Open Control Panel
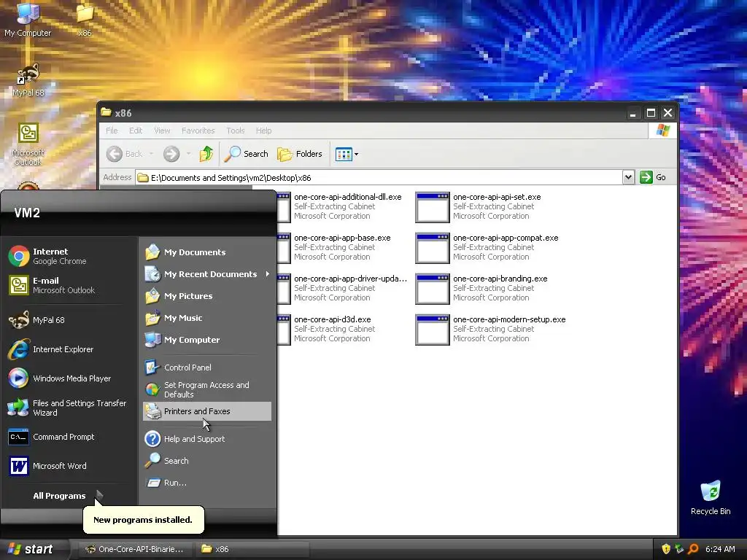The image size is (747, 560). pyautogui.click(x=206, y=367)
